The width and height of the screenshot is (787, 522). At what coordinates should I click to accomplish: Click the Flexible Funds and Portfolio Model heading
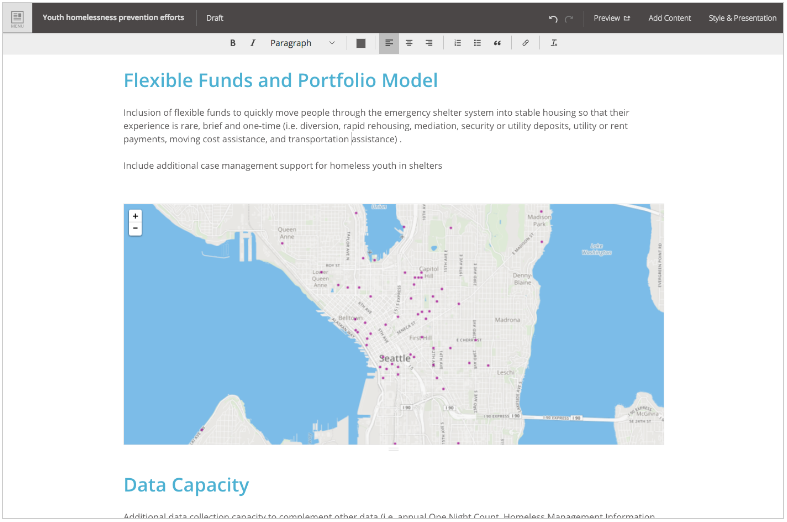click(281, 80)
